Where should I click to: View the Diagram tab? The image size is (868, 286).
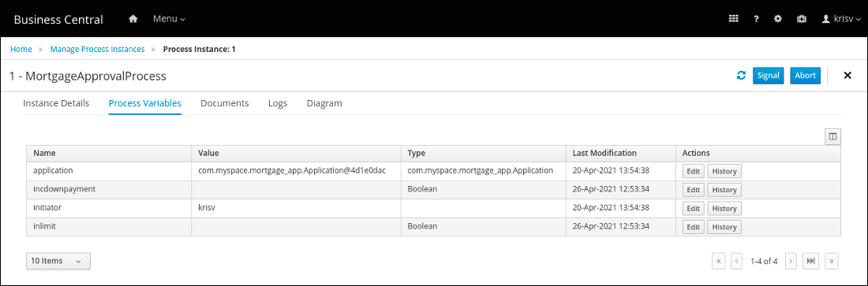coord(324,103)
